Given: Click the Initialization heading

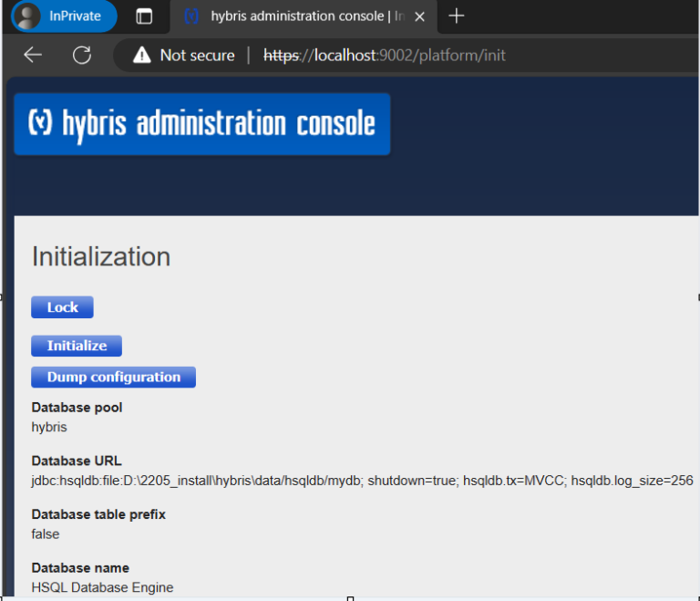Looking at the screenshot, I should (x=101, y=257).
